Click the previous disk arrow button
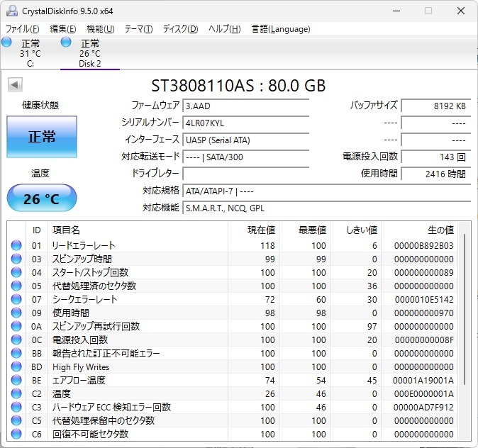The image size is (478, 448). 15,84
